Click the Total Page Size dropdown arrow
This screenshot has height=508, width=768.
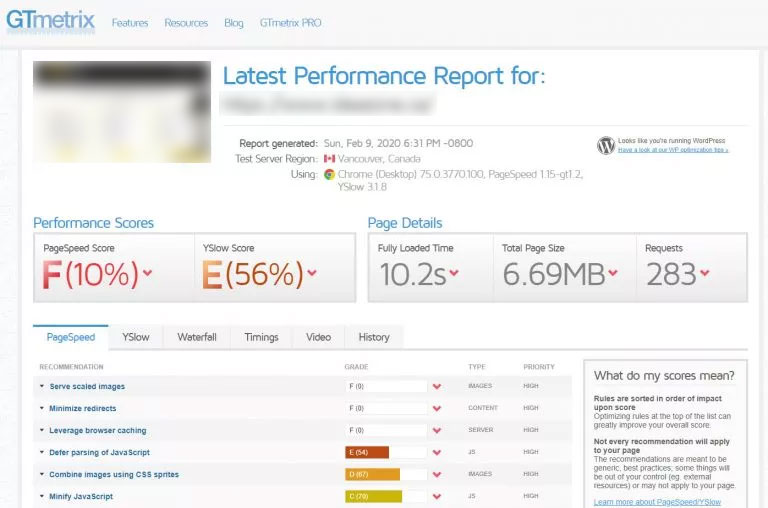pyautogui.click(x=613, y=272)
